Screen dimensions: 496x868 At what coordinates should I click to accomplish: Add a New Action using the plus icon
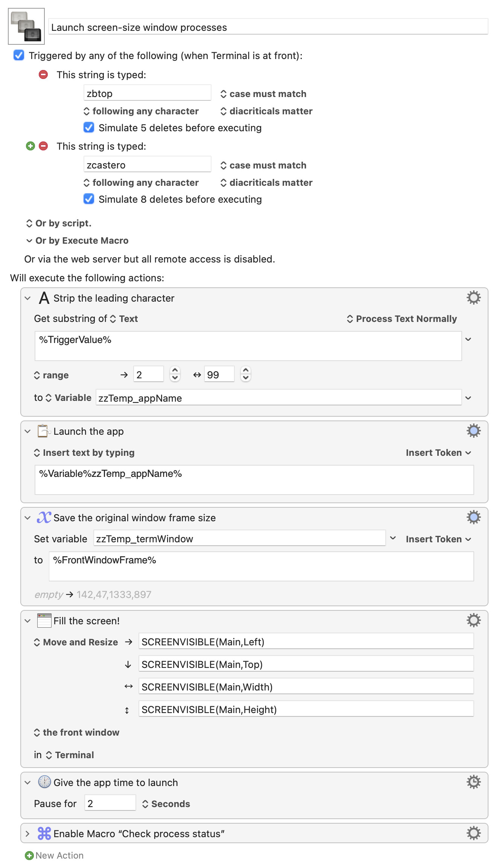[x=29, y=856]
